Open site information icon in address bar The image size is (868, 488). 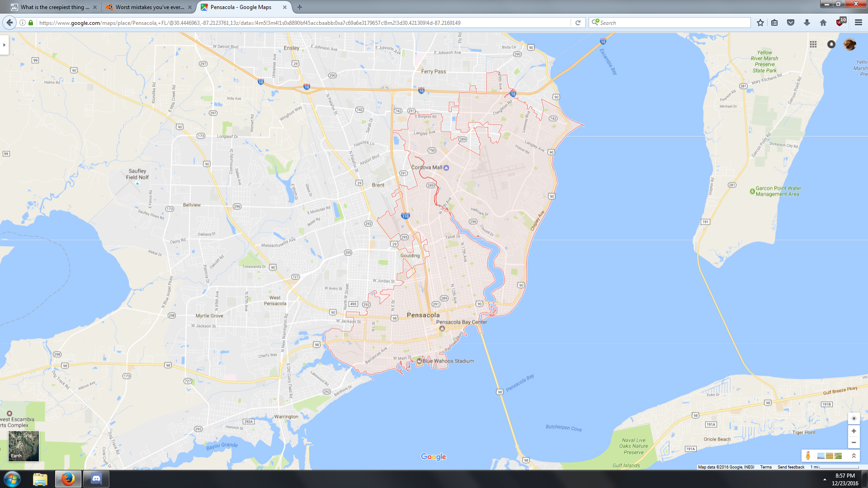click(x=23, y=23)
